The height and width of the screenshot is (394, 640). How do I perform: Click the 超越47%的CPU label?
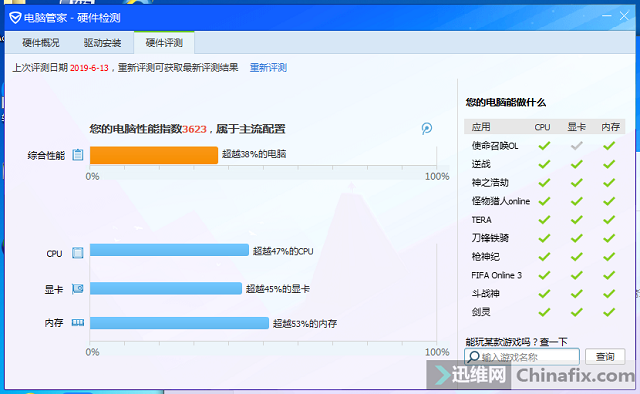pos(283,251)
